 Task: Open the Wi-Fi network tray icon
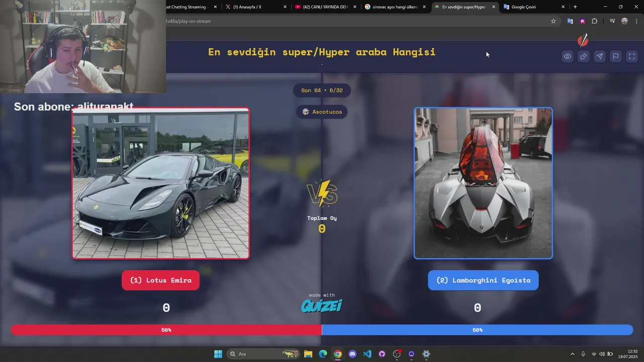pyautogui.click(x=594, y=354)
